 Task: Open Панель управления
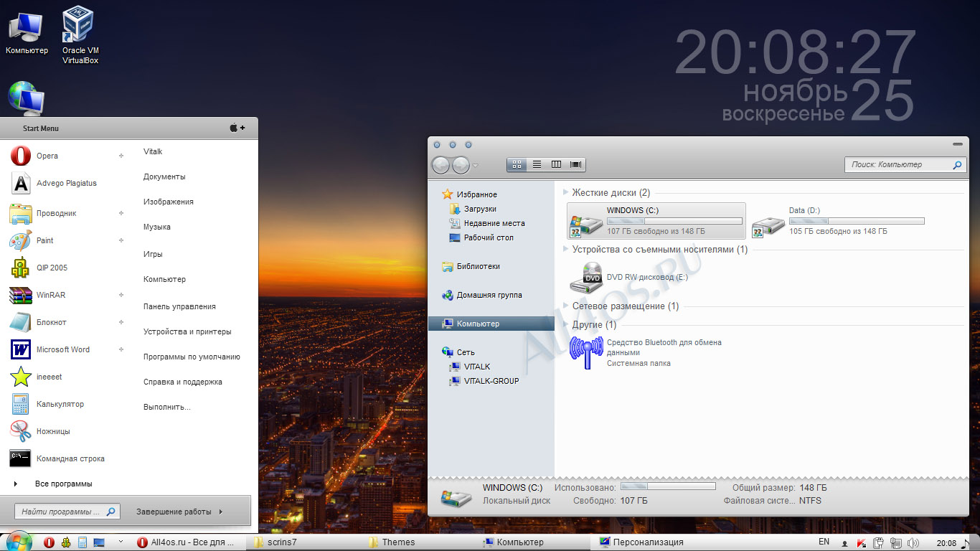(179, 306)
